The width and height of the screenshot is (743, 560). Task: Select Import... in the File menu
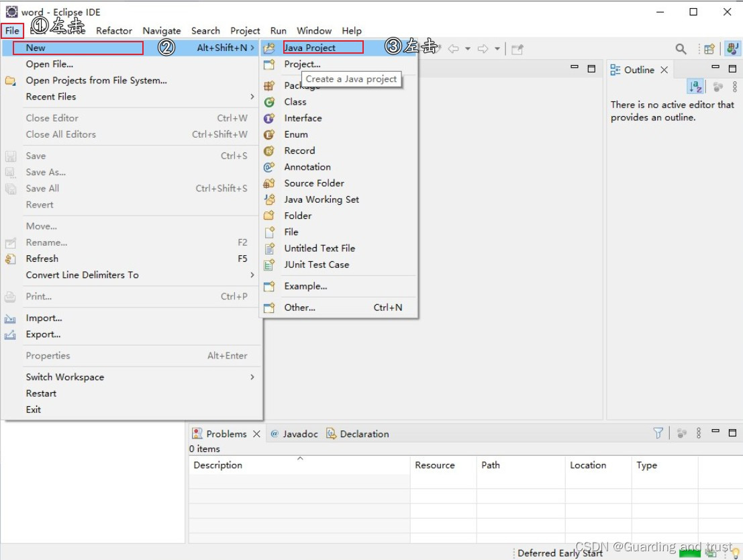132,318
